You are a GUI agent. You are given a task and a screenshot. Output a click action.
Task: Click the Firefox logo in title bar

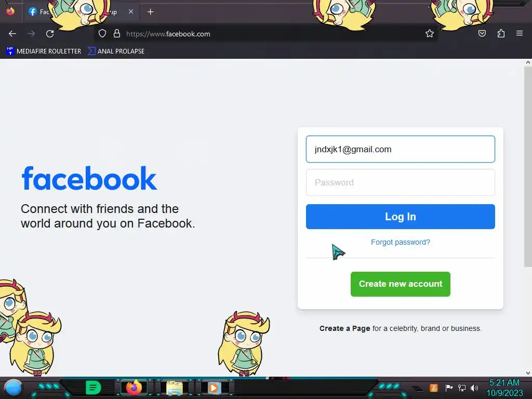coord(10,11)
